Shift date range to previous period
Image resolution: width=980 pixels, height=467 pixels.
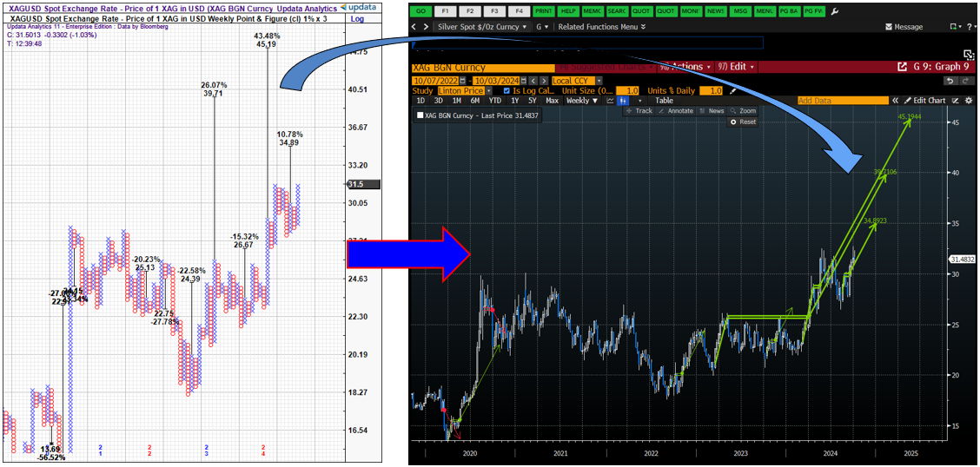pyautogui.click(x=533, y=81)
